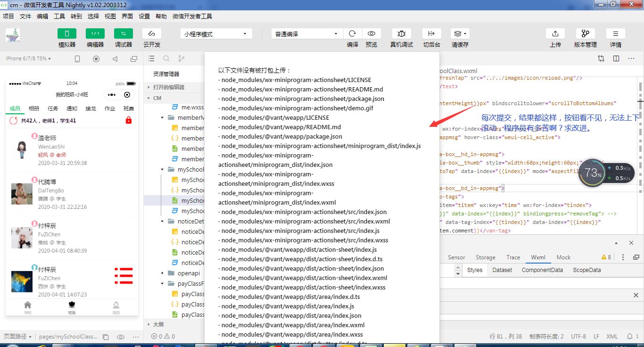Image resolution: width=644 pixels, height=347 pixels.
Task: Click the record icon in the simulator toolbar
Action: pos(96,59)
